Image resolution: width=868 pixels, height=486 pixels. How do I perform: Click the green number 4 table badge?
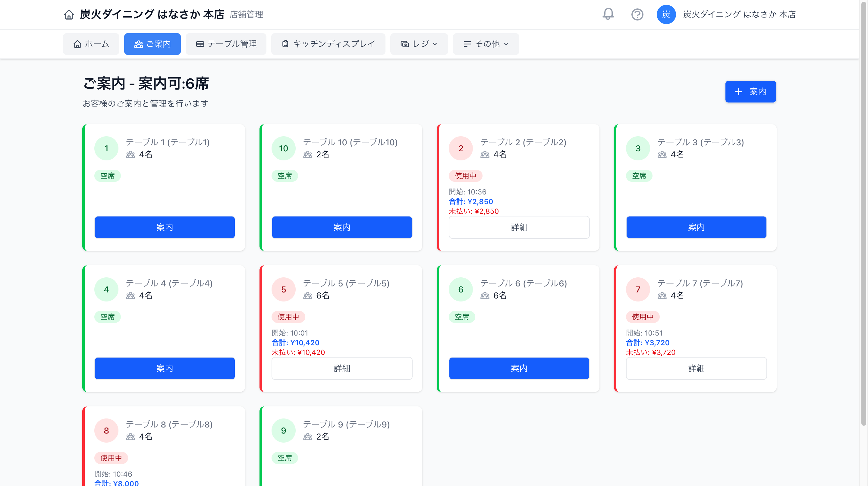(x=106, y=289)
